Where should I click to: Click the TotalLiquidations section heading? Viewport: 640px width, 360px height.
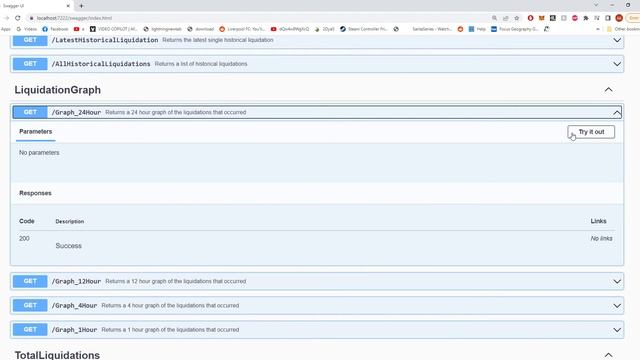[x=57, y=355]
